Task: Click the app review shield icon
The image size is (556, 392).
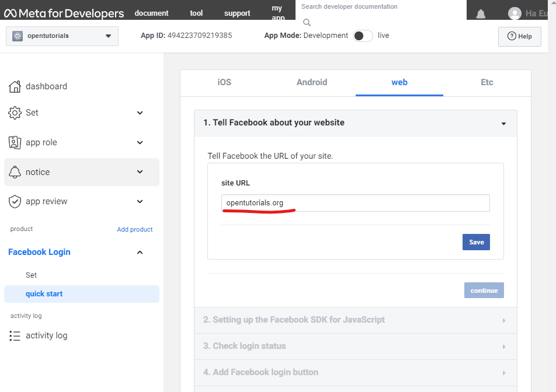Action: point(15,201)
